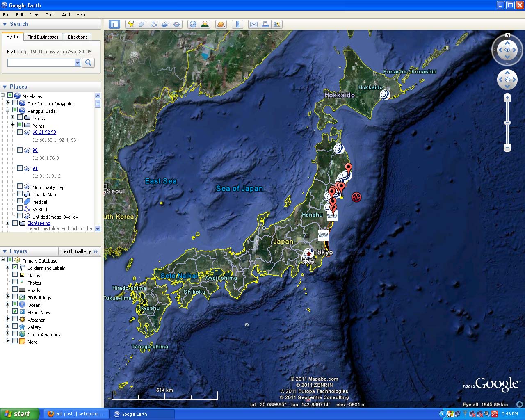This screenshot has width=525, height=420.
Task: Enable the Photos layer checkbox
Action: pos(15,282)
